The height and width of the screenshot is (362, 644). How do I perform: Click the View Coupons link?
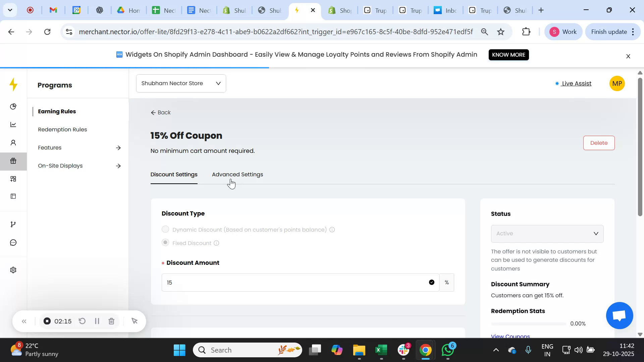pos(510,336)
